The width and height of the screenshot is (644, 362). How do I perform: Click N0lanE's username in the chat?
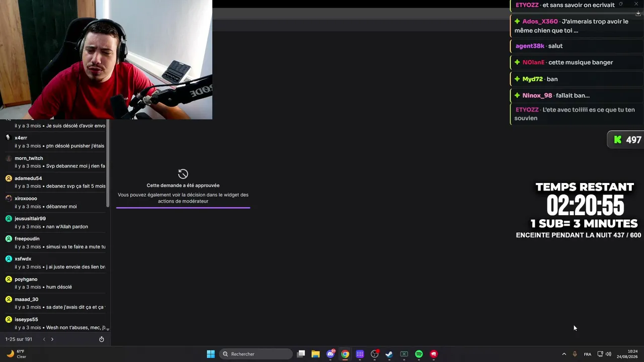[533, 62]
